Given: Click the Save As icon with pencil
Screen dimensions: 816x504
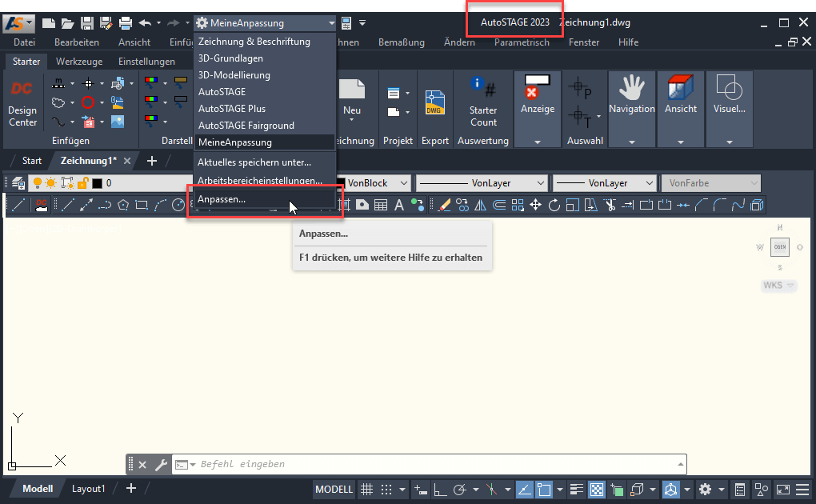Looking at the screenshot, I should [106, 23].
